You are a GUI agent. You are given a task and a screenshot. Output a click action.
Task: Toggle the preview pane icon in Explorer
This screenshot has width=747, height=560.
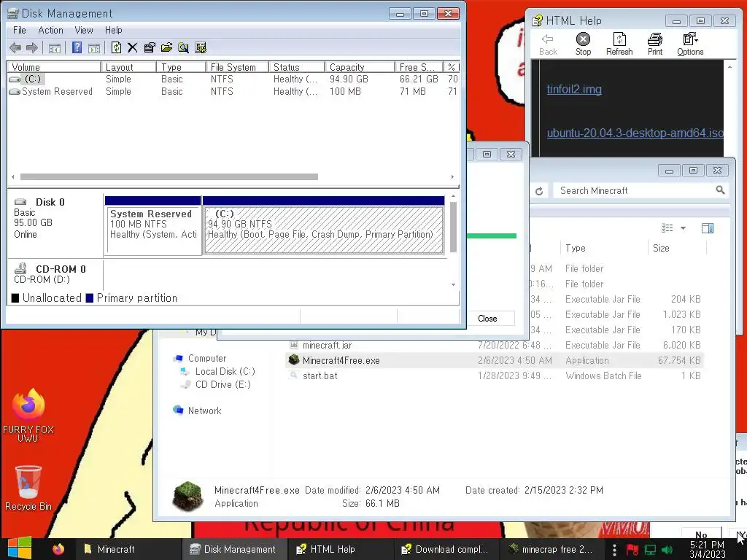point(708,228)
